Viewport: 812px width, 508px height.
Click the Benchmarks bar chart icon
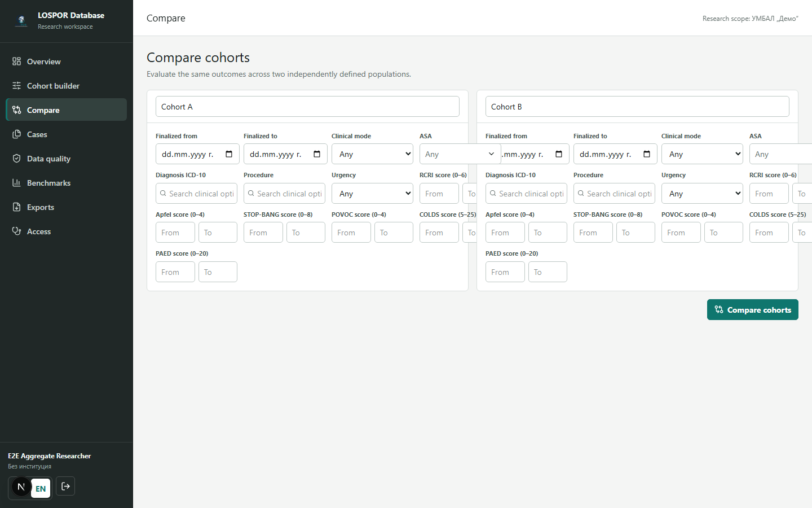coord(16,183)
